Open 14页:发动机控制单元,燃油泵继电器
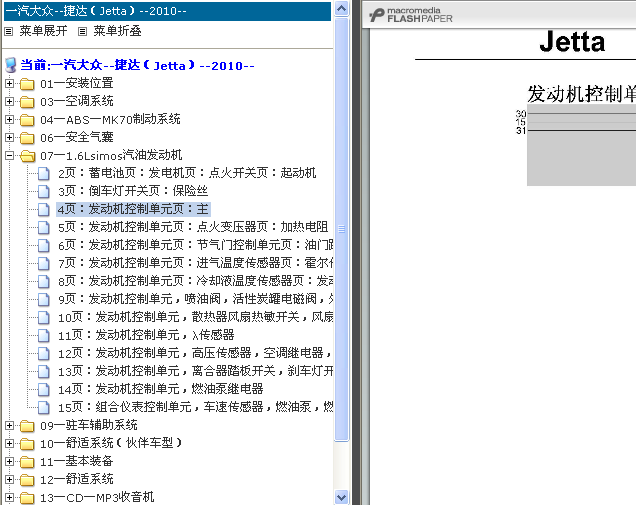 coord(161,389)
